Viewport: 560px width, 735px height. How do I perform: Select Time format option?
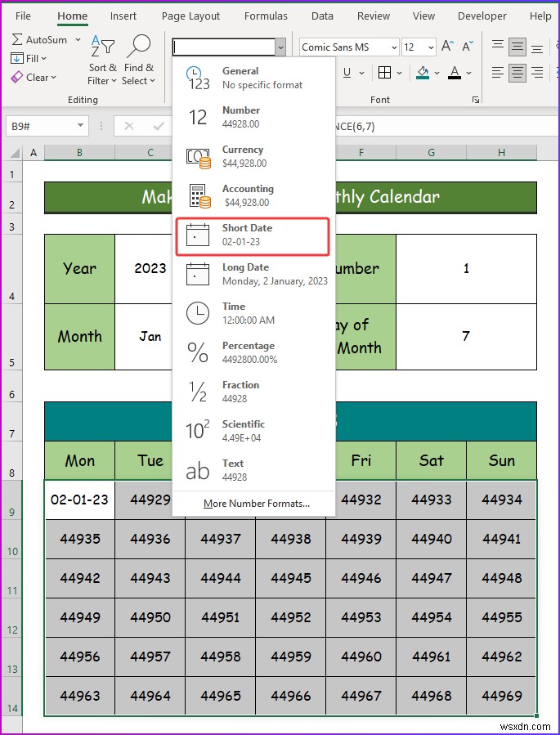pos(254,313)
